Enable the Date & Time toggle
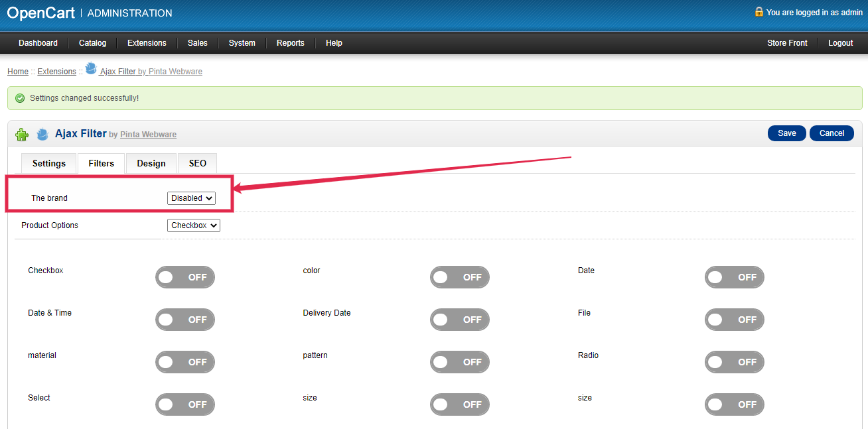This screenshot has height=429, width=868. pyautogui.click(x=184, y=320)
